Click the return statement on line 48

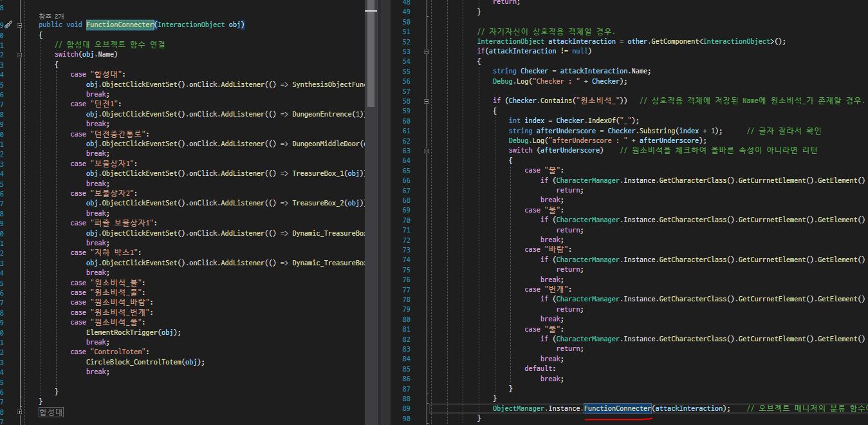click(506, 3)
